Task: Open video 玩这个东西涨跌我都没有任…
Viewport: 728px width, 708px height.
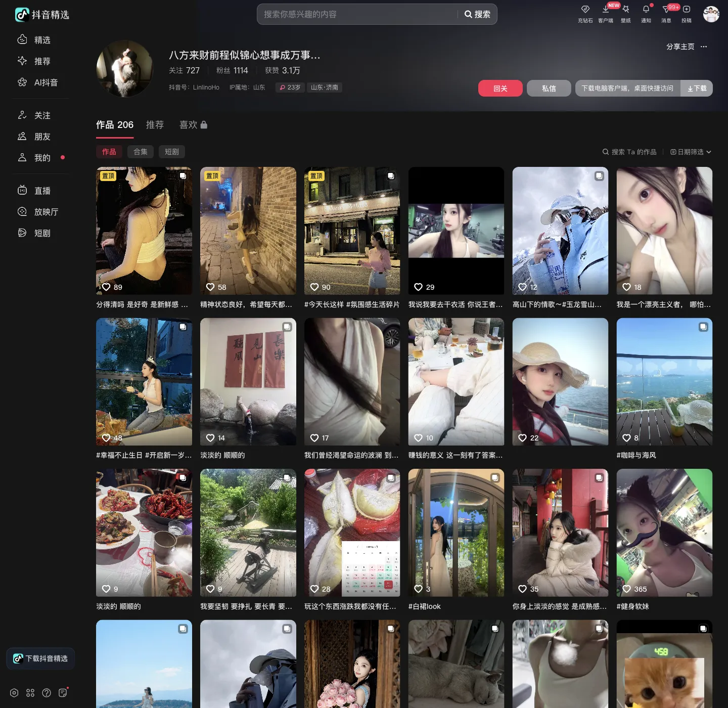Action: (x=352, y=533)
